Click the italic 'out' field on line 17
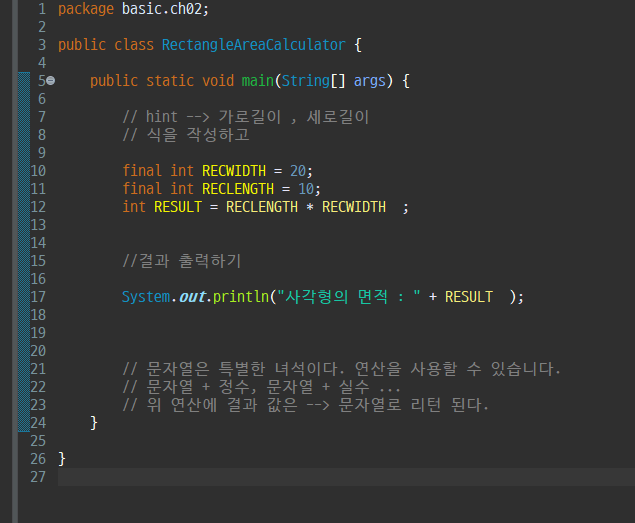Screen dimensions: 635x523 coord(192,297)
